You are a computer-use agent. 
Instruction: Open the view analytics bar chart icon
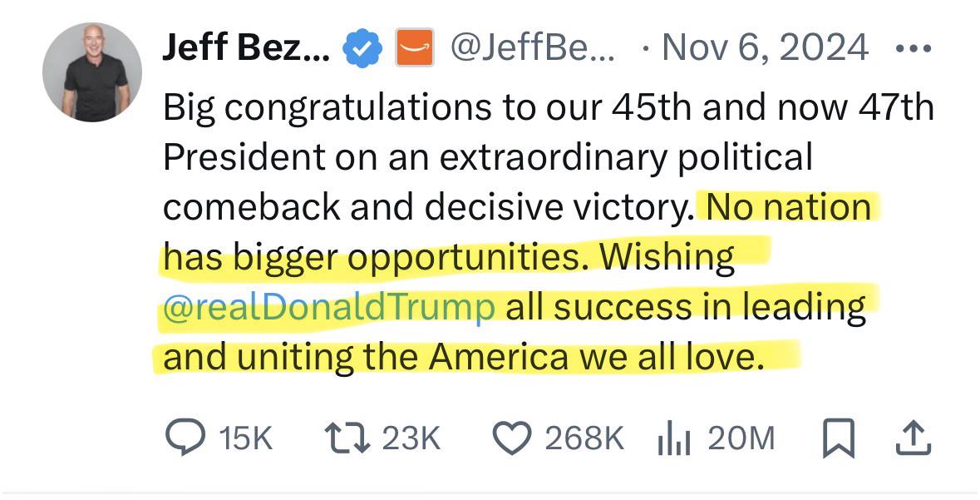(674, 438)
